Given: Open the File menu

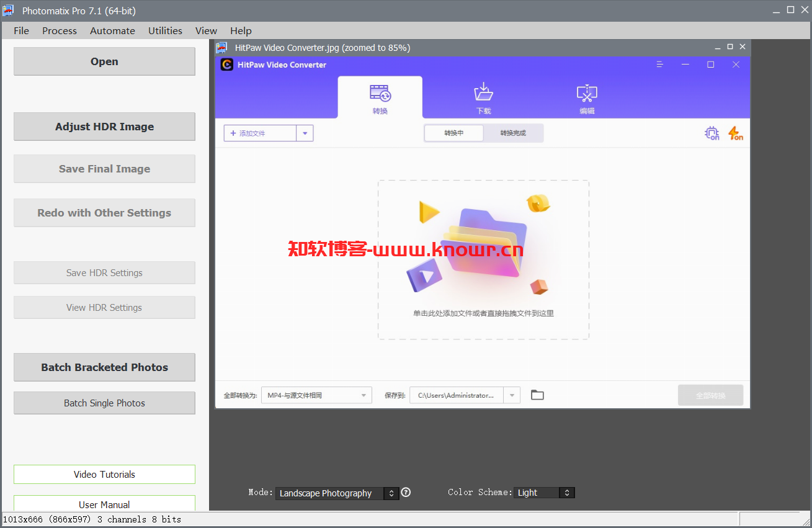Looking at the screenshot, I should pyautogui.click(x=21, y=30).
